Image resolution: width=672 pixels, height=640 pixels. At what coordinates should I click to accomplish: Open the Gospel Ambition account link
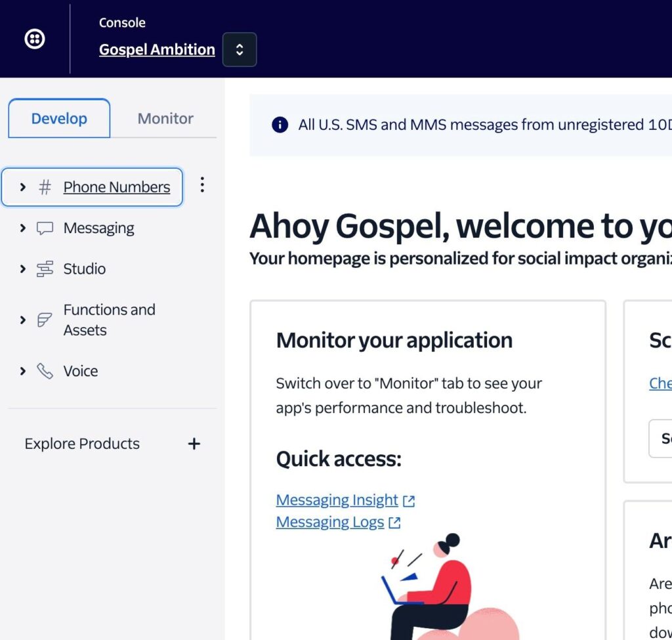tap(157, 50)
